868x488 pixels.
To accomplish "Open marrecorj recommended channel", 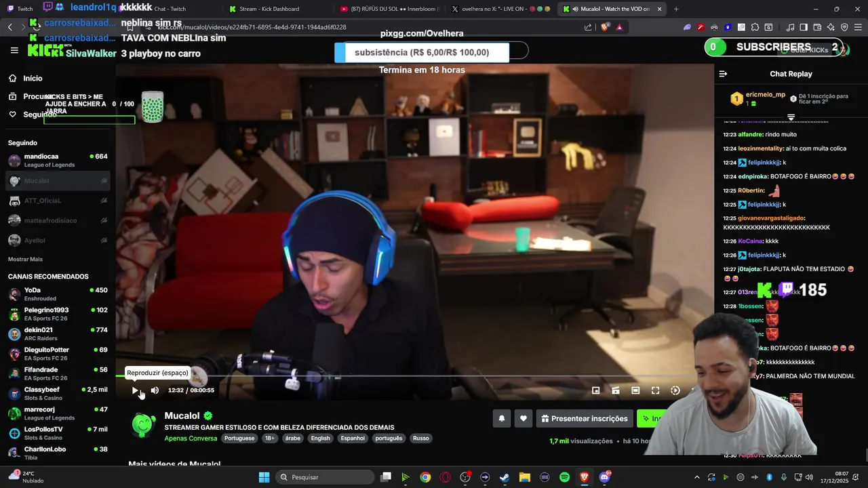I will coord(58,413).
